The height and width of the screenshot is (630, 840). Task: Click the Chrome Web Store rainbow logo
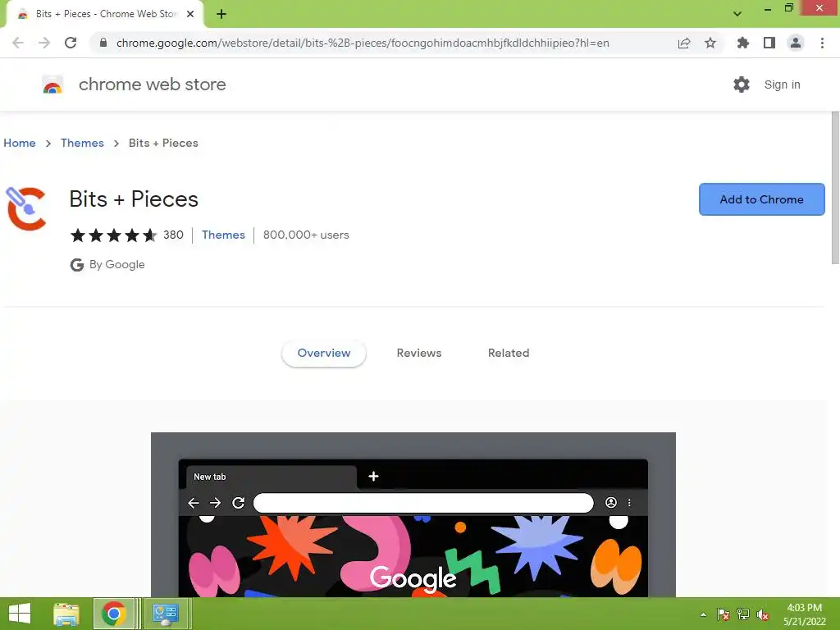pyautogui.click(x=52, y=84)
